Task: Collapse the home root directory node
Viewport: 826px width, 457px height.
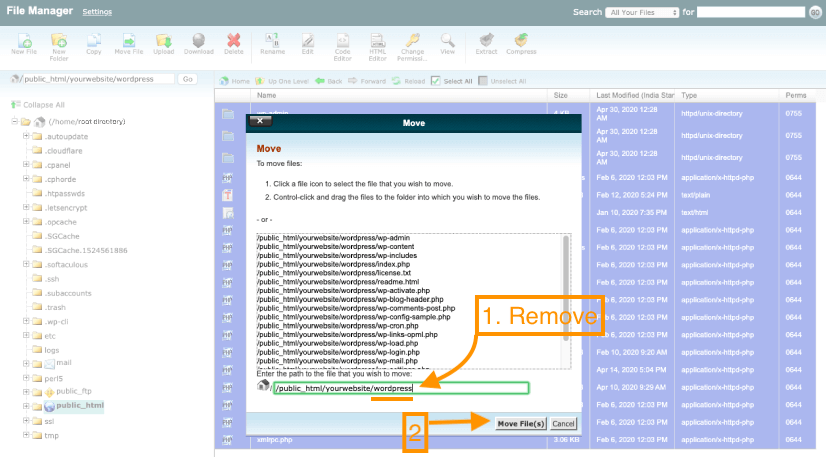Action: pyautogui.click(x=15, y=121)
